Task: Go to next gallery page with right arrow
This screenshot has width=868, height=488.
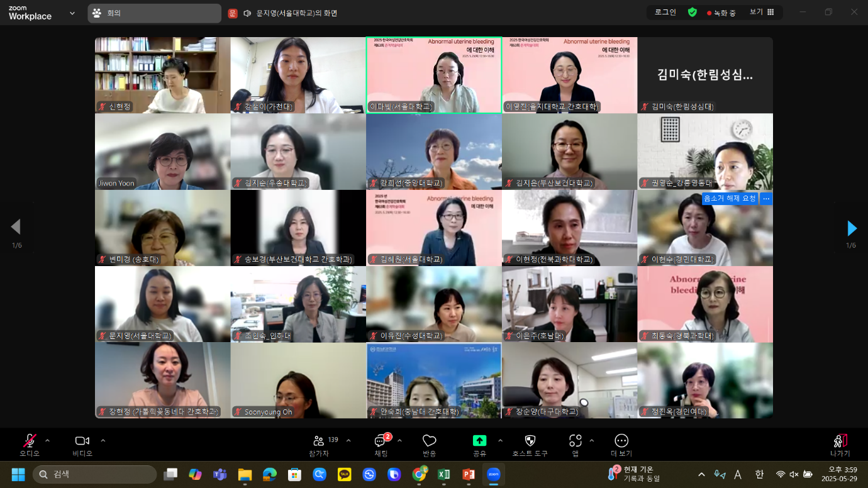Action: coord(852,228)
